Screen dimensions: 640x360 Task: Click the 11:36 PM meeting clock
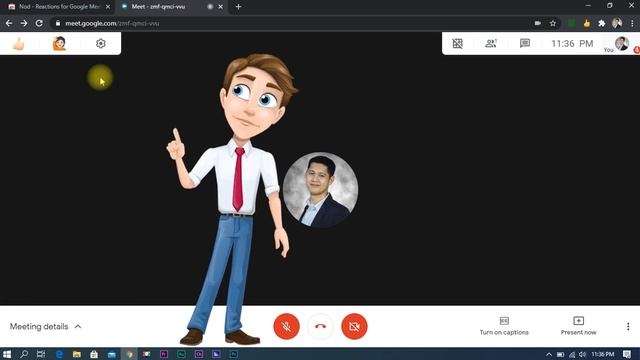572,43
